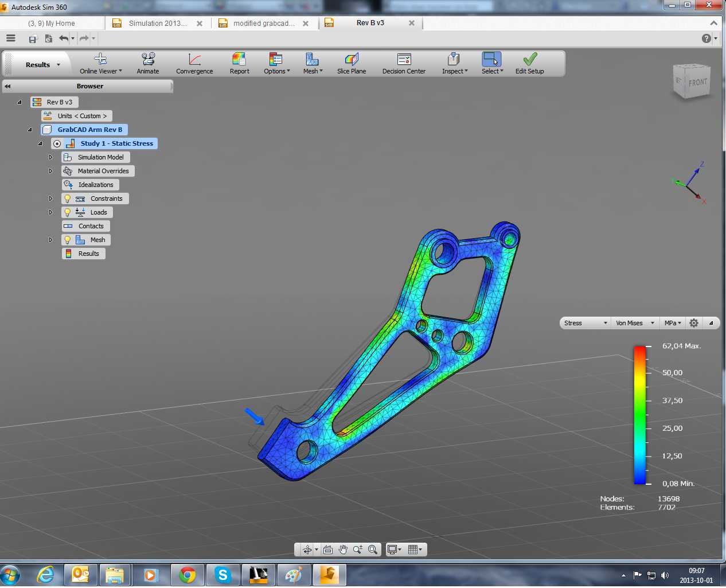Viewport: 726px width, 588px height.
Task: Select the Results tree item
Action: 84,254
